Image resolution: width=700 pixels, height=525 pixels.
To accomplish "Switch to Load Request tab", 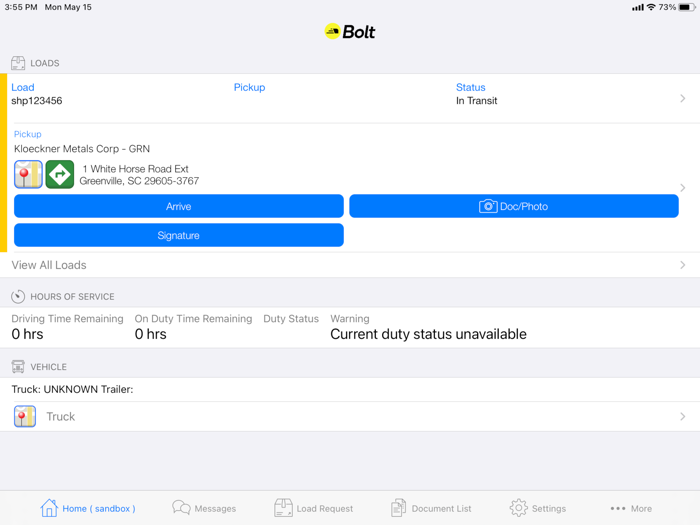I will click(313, 508).
